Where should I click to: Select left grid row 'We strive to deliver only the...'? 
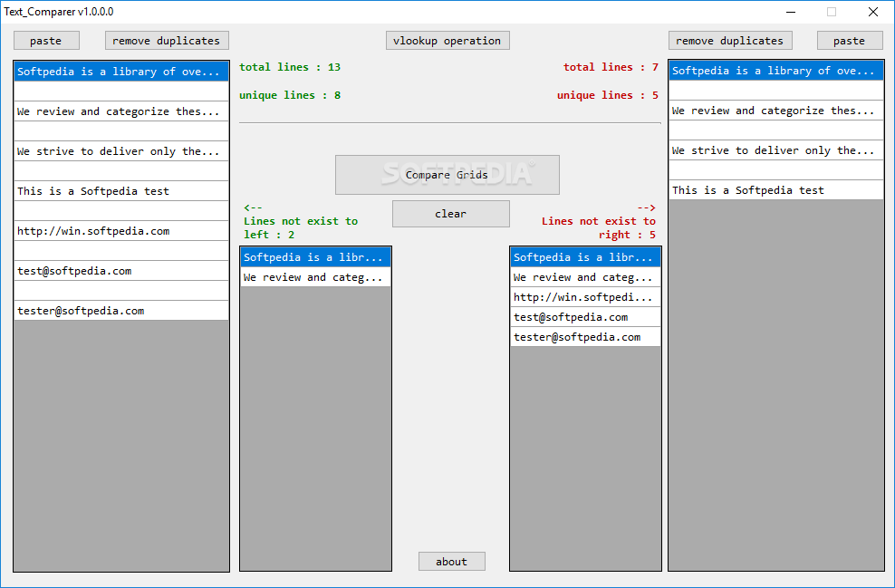(x=121, y=151)
